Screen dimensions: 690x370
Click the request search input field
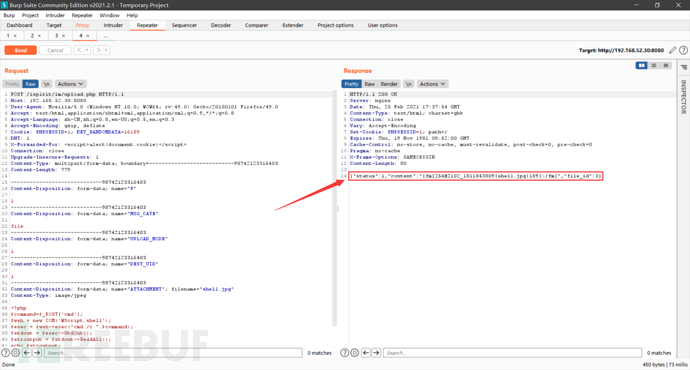pos(173,353)
